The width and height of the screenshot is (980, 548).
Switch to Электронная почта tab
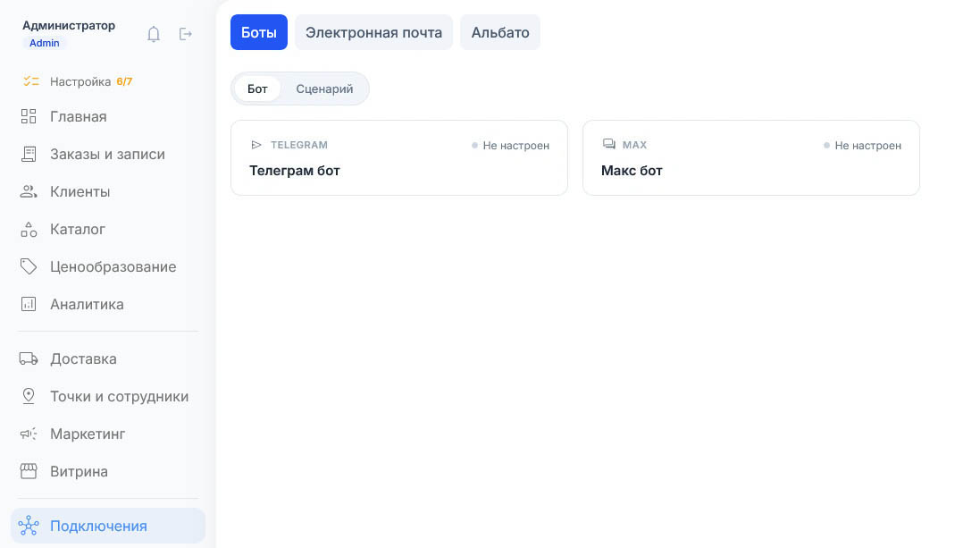(373, 32)
